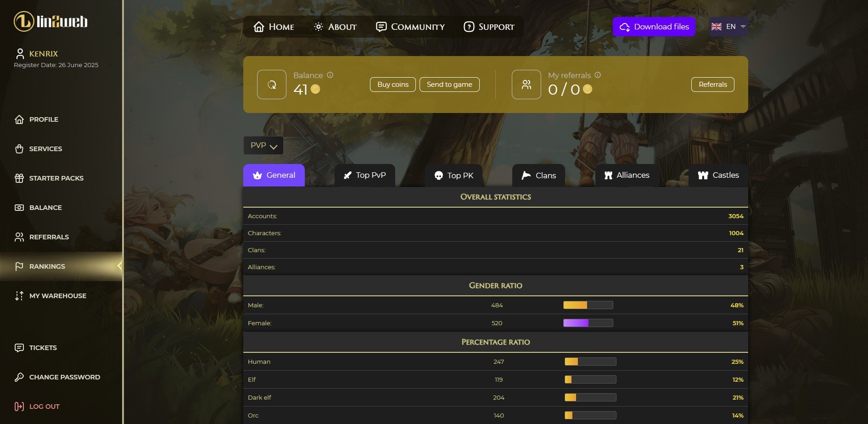Open the Support menu item

click(x=489, y=27)
